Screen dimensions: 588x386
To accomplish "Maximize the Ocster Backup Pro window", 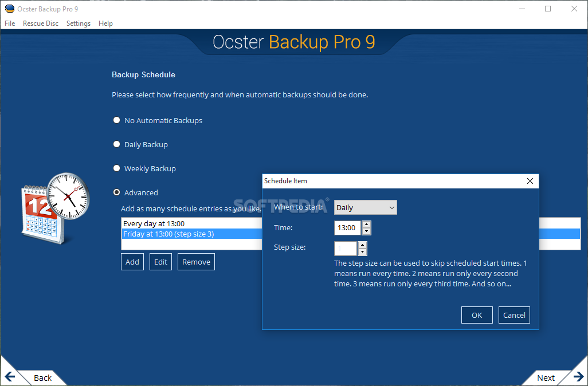I will pyautogui.click(x=548, y=9).
